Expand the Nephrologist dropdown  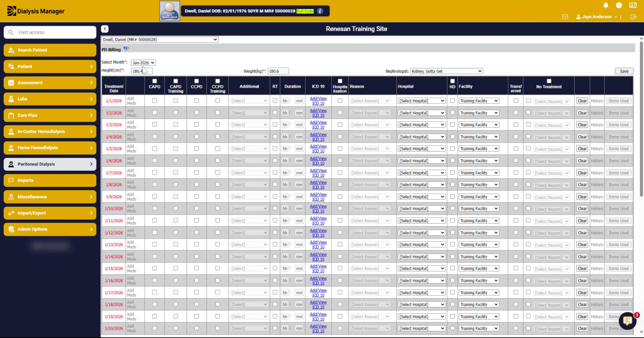(447, 71)
